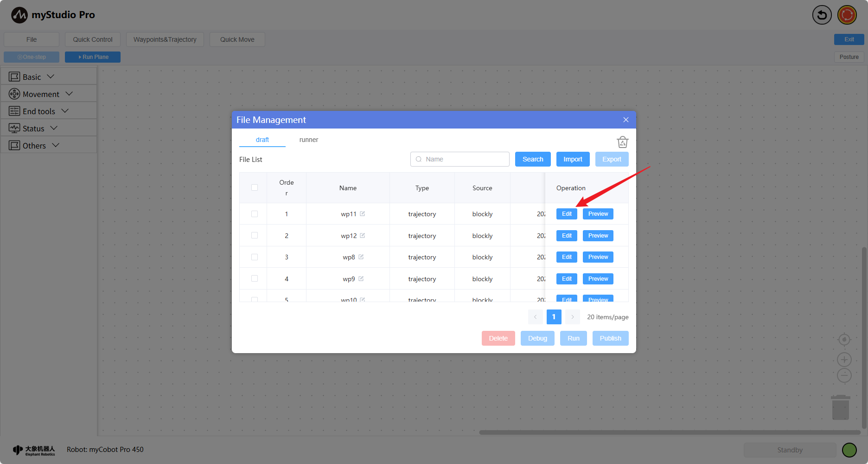
Task: Click the red emergency stop icon
Action: point(847,15)
